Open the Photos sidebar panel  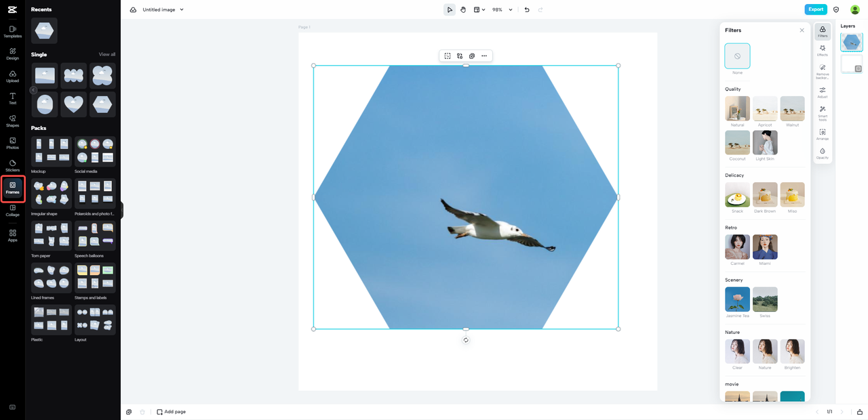tap(12, 144)
